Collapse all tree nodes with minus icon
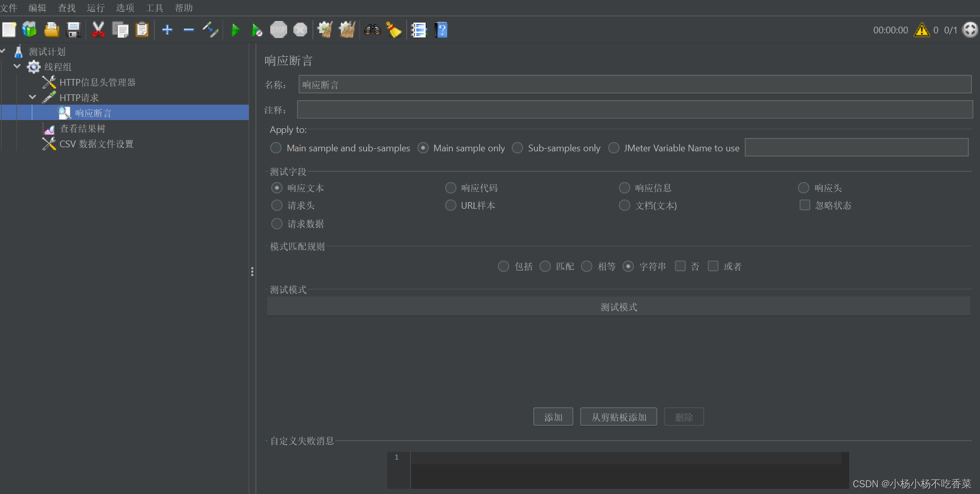This screenshot has width=980, height=494. [189, 30]
